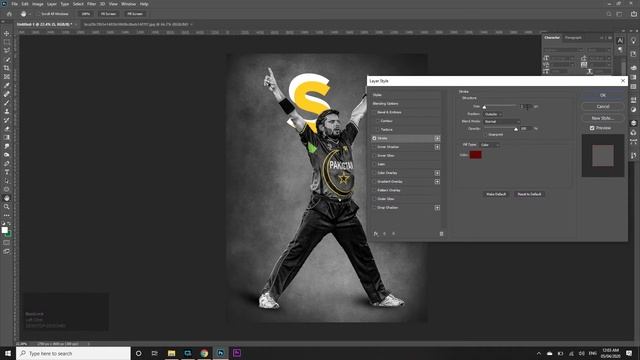Select the Eraser tool

[x=7, y=129]
